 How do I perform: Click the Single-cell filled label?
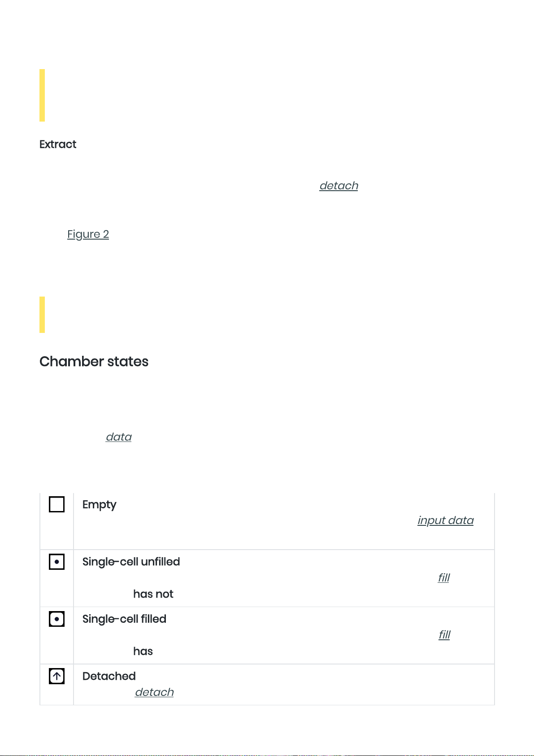click(124, 619)
